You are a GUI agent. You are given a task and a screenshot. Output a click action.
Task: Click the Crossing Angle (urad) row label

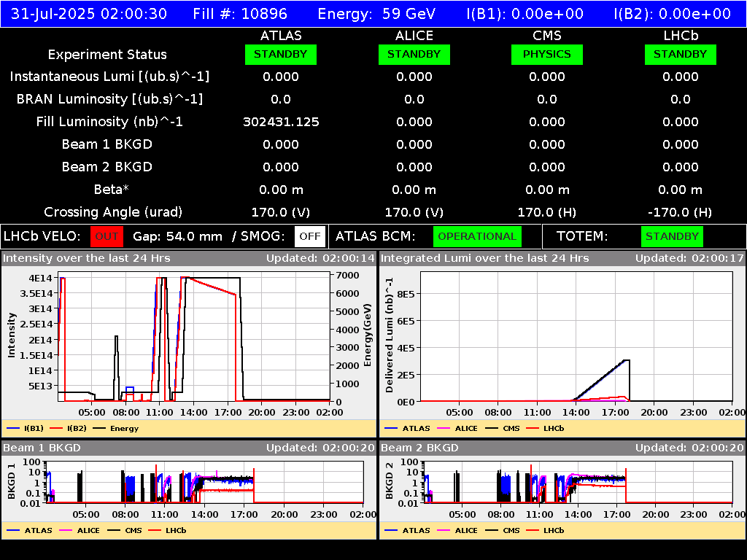(113, 212)
